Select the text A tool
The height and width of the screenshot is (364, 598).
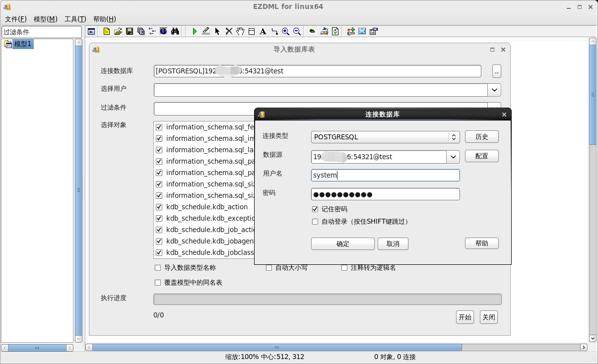click(263, 31)
